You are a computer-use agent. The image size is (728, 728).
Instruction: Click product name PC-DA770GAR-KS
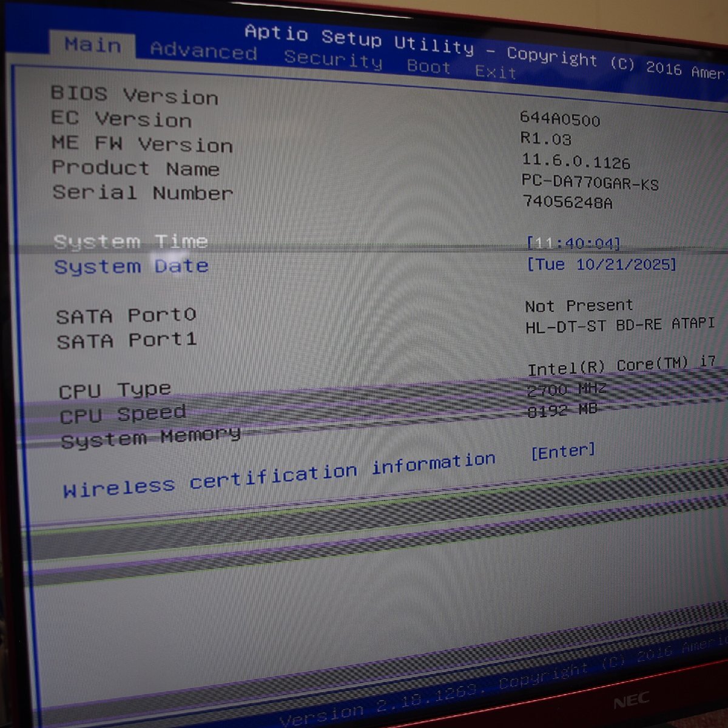[x=590, y=181]
